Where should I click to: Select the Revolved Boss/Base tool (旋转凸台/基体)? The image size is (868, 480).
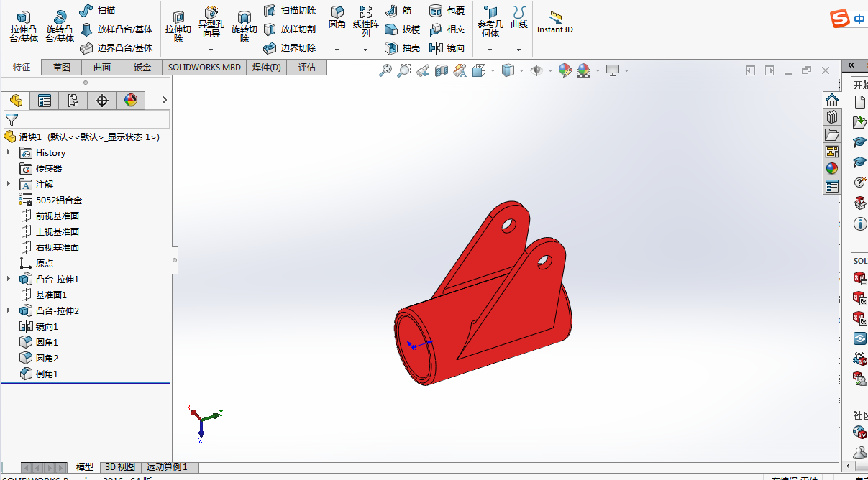pos(60,26)
